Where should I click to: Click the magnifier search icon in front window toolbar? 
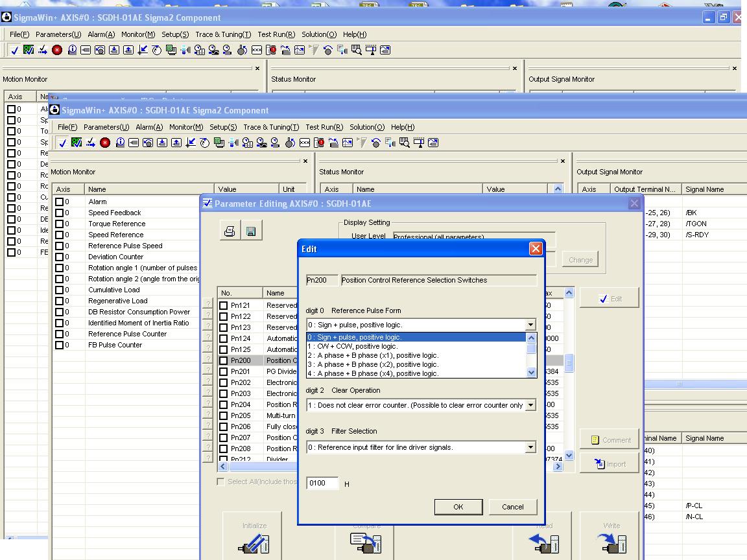[405, 143]
